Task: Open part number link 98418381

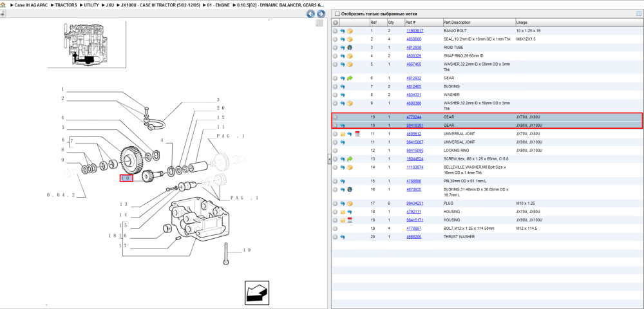Action: [x=415, y=125]
